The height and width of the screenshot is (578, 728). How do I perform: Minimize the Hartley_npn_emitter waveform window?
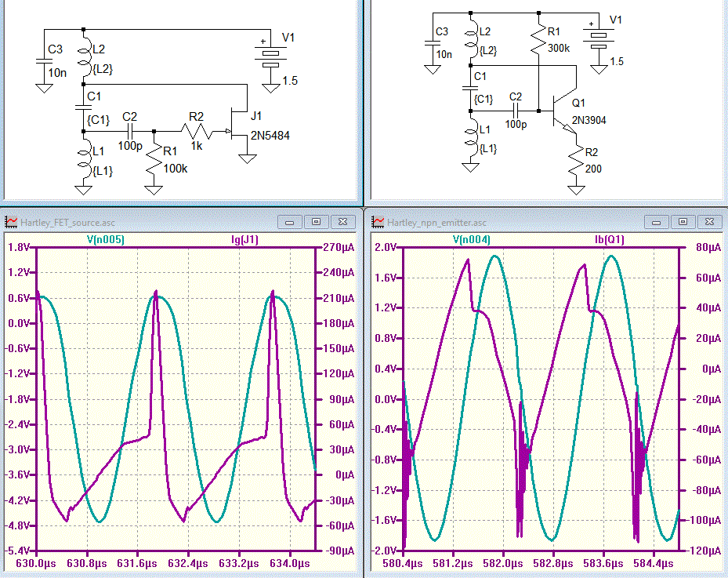[x=657, y=222]
